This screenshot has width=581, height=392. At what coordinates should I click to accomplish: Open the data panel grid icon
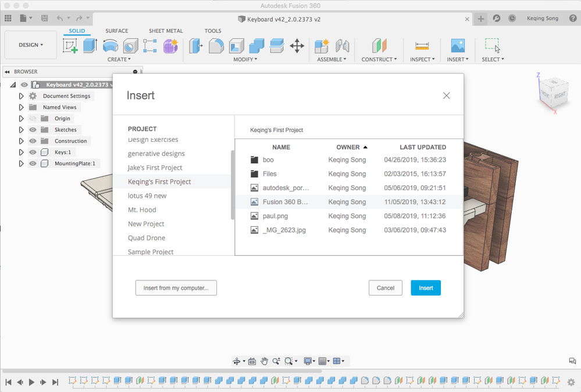(x=8, y=18)
